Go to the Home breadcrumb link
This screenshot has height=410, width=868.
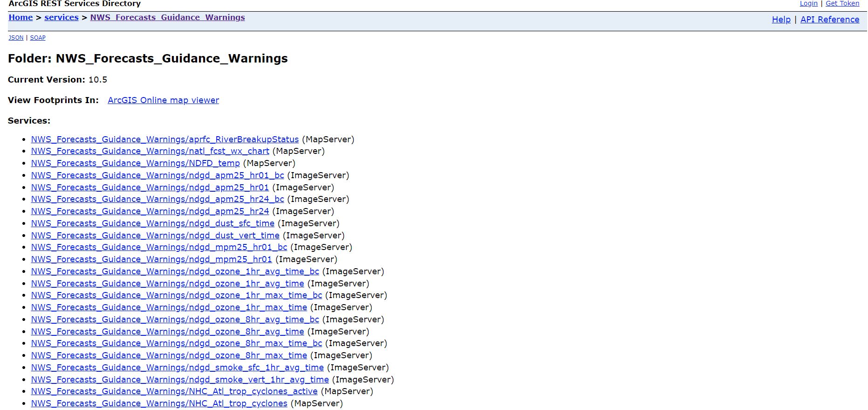[x=21, y=17]
